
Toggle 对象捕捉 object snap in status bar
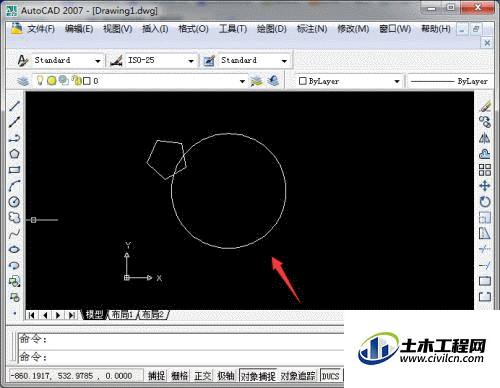[258, 376]
